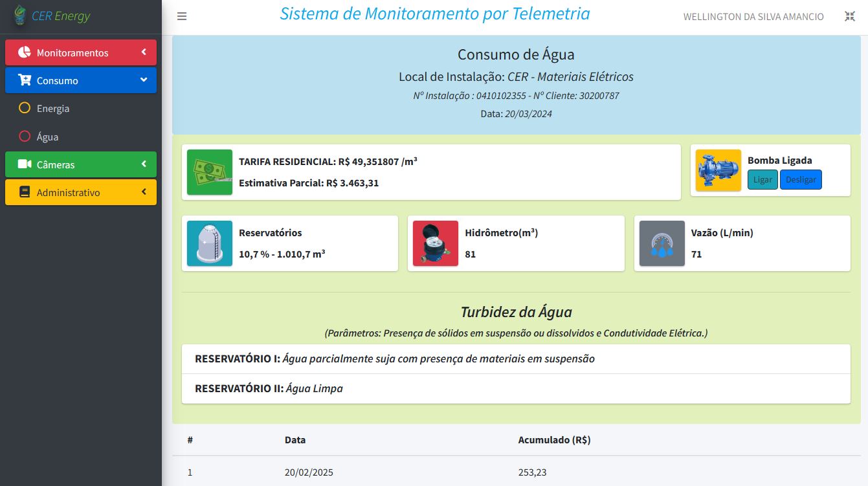Select the Água submenu item
This screenshot has height=486, width=868.
[81, 137]
